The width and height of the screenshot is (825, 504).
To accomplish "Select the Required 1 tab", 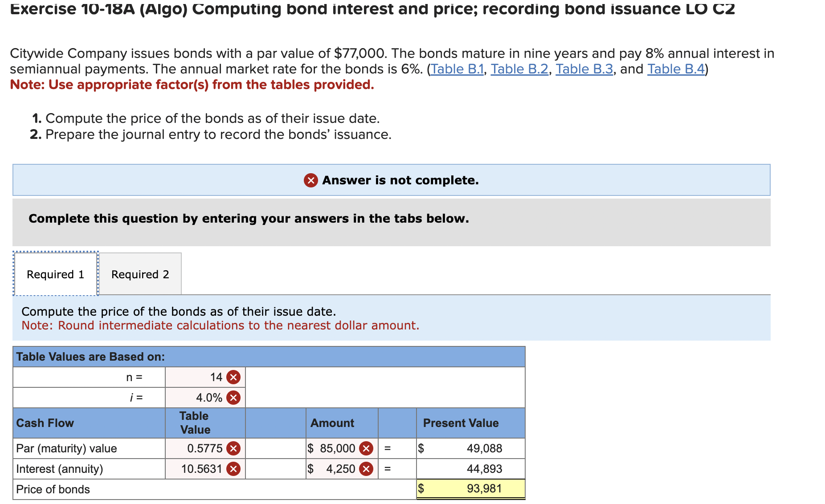I will (x=55, y=274).
